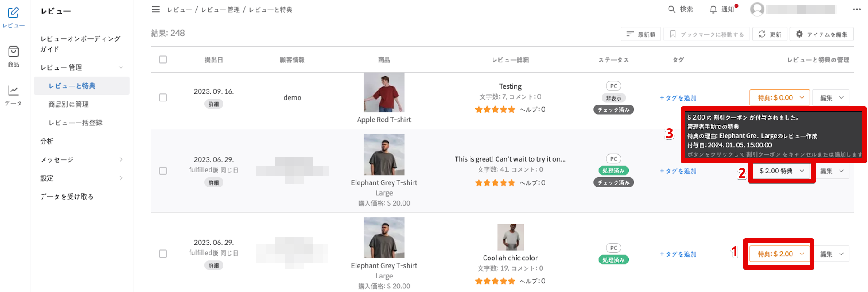Click the 検索 magnifier icon
This screenshot has height=292, width=868.
point(672,10)
